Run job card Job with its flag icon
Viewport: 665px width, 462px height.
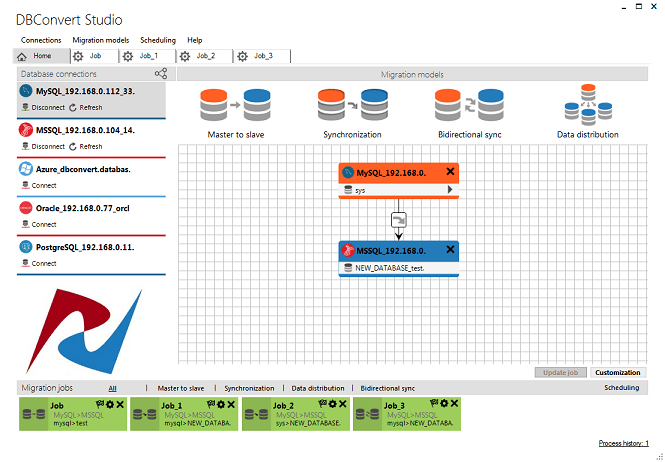(101, 404)
